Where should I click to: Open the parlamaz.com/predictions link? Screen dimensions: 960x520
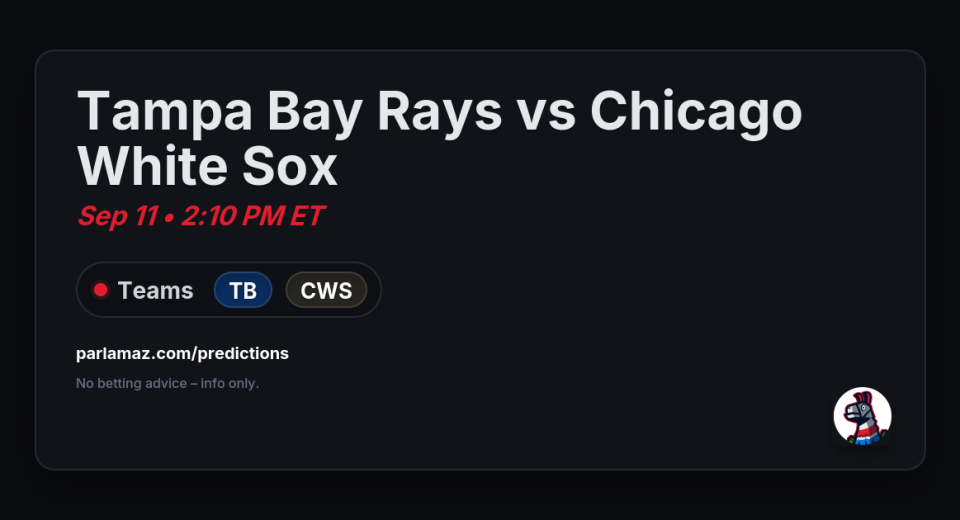[182, 353]
